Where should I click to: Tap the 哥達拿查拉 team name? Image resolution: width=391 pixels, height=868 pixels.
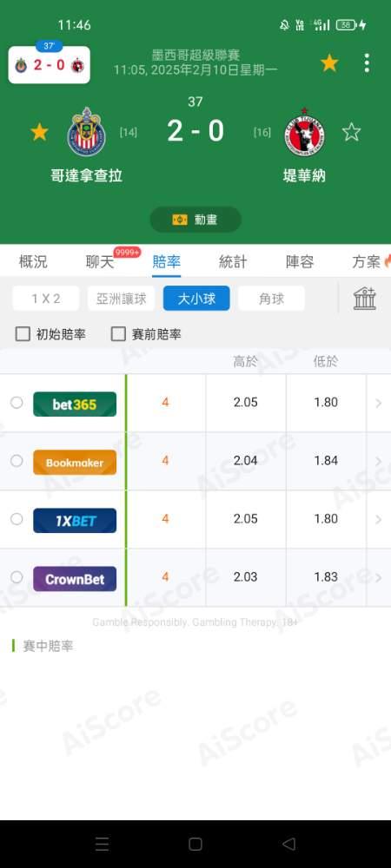pos(86,176)
